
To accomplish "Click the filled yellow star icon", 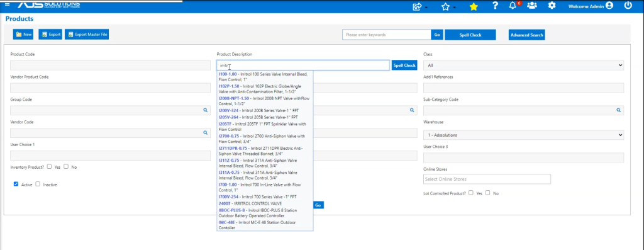I will 474,6.
